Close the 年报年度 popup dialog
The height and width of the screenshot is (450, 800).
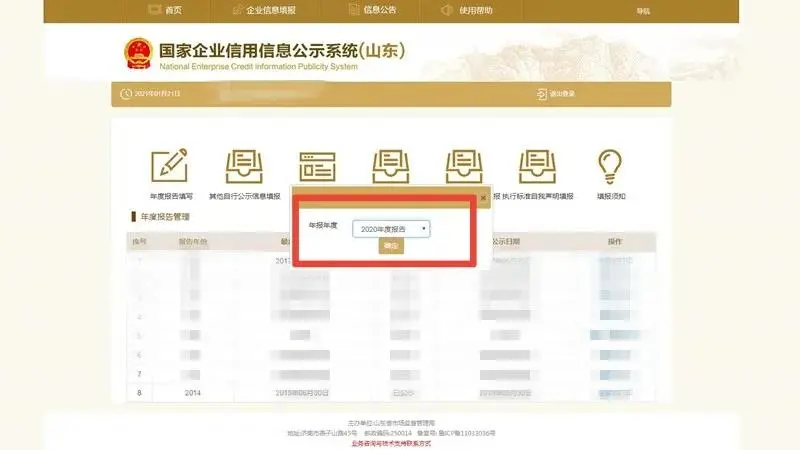pos(483,198)
